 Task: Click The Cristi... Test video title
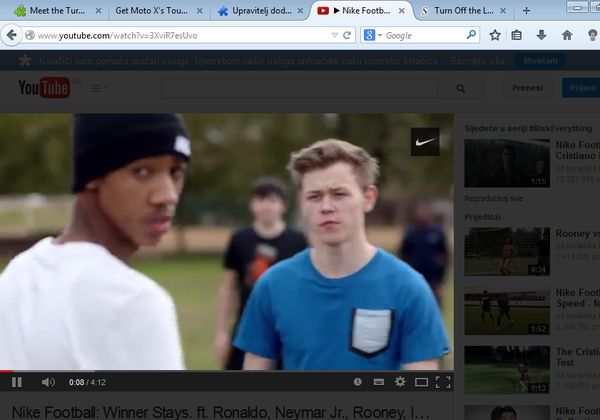tap(577, 357)
